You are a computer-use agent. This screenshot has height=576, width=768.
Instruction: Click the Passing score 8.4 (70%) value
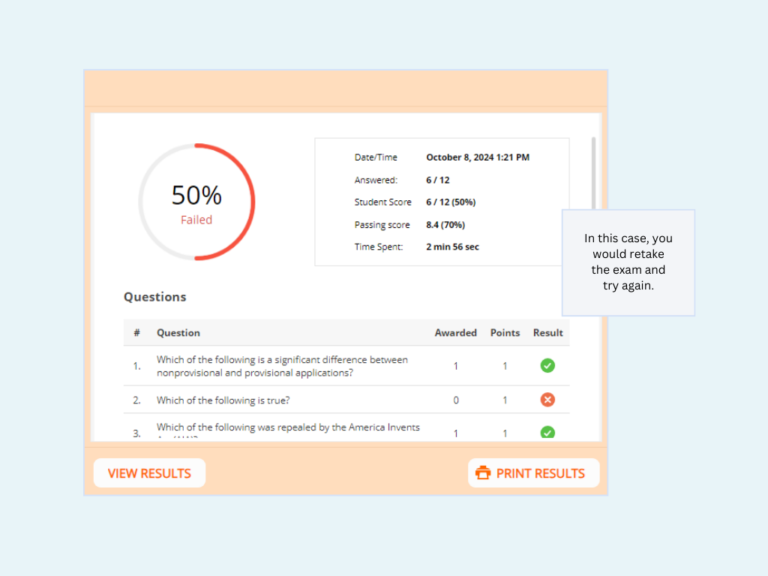445,225
